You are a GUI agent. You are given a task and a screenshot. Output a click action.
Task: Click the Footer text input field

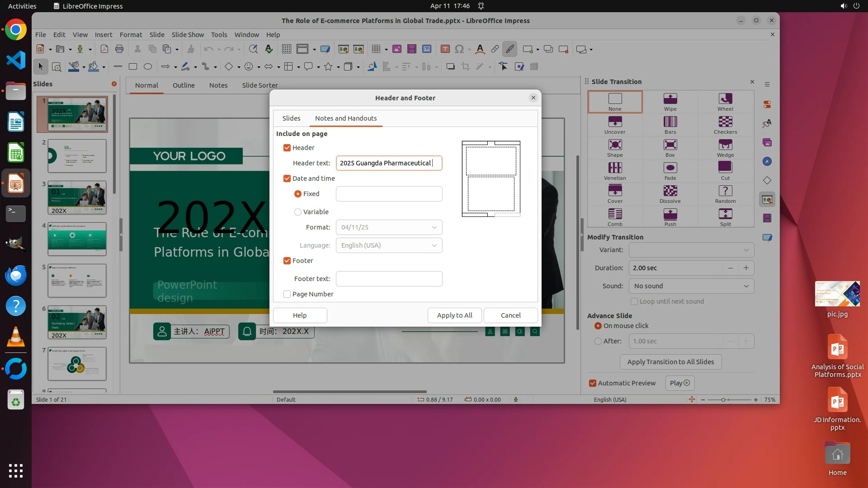(x=389, y=279)
